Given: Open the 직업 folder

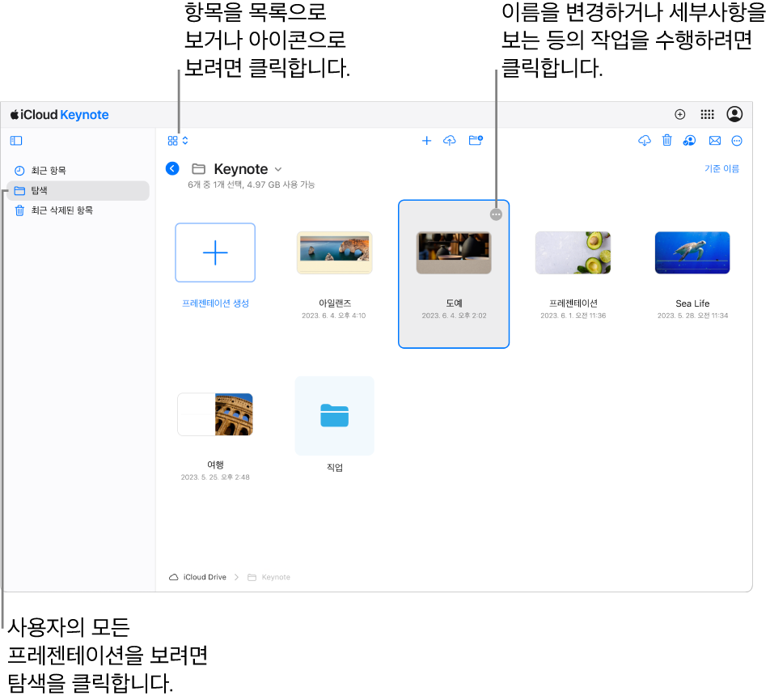Looking at the screenshot, I should 334,416.
